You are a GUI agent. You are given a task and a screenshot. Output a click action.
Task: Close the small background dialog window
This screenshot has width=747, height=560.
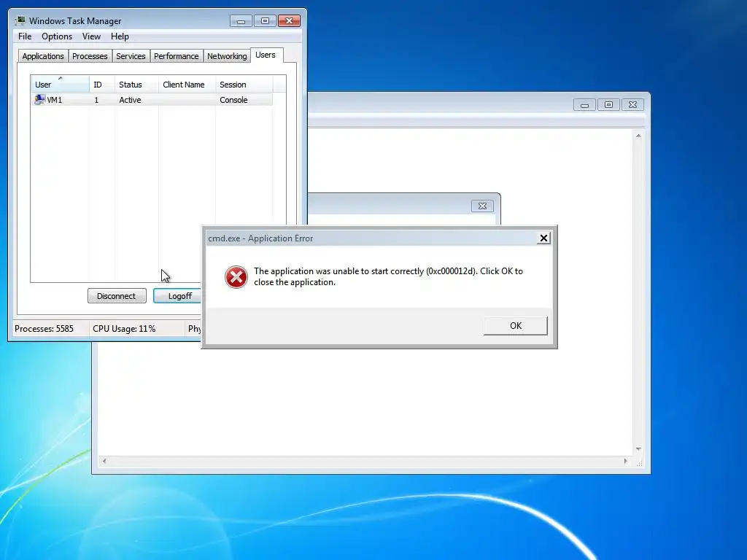click(483, 206)
